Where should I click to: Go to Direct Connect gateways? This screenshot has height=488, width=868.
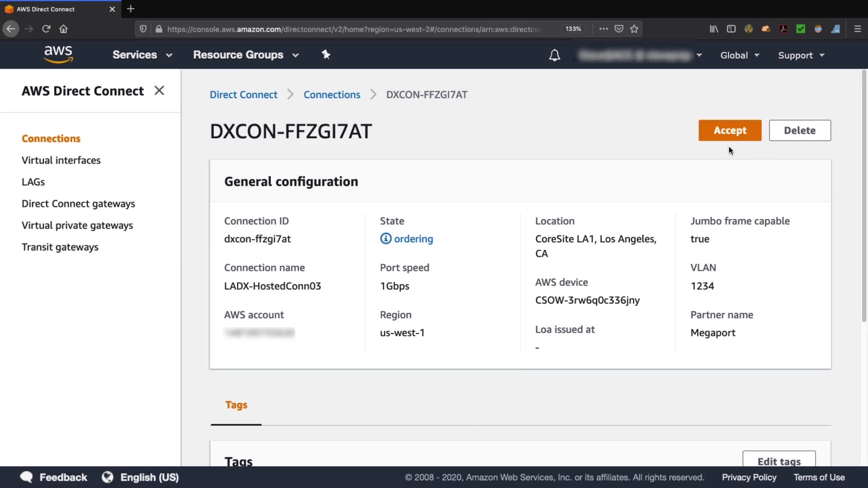78,204
